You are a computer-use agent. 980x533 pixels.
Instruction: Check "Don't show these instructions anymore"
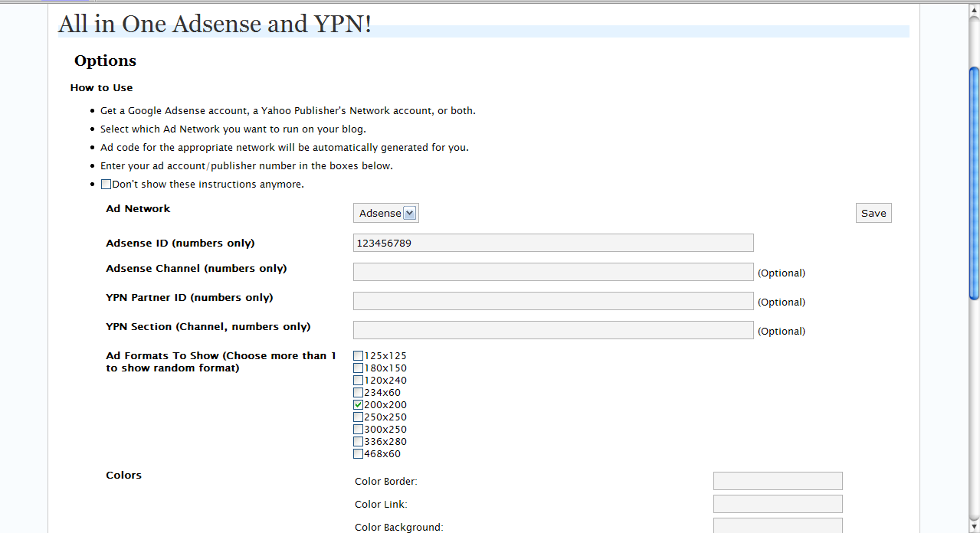pos(107,184)
